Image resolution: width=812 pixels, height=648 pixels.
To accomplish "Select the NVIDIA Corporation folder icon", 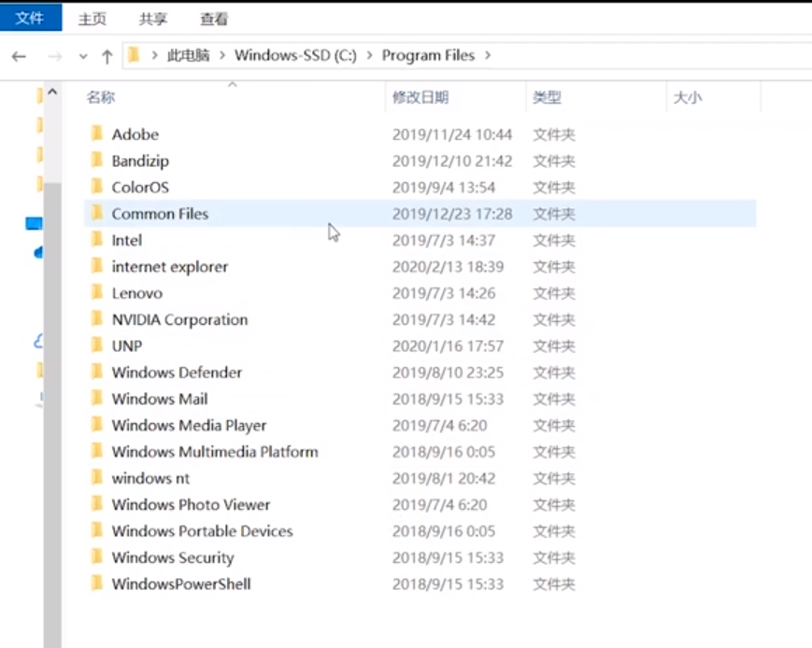I will (x=97, y=318).
